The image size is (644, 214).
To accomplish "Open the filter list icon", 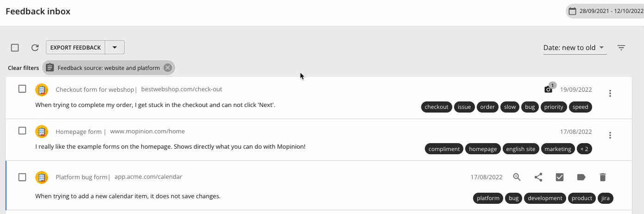I will 621,48.
